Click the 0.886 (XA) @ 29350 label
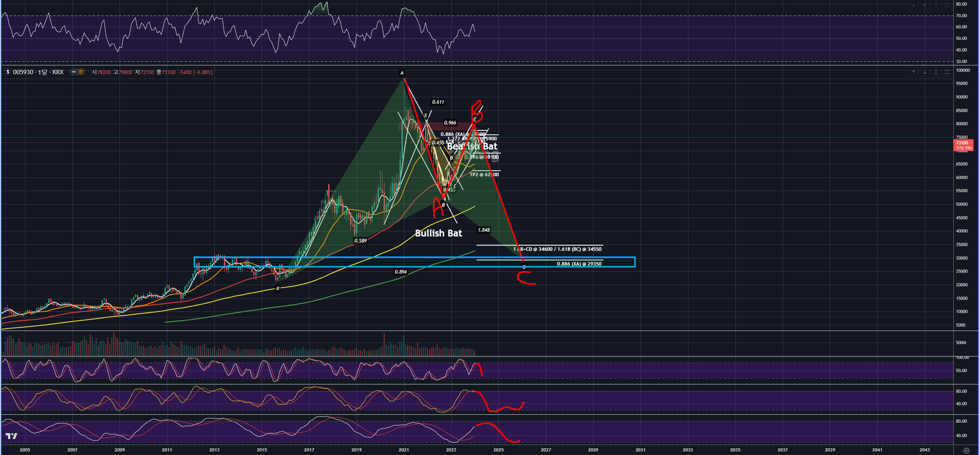 pyautogui.click(x=579, y=264)
